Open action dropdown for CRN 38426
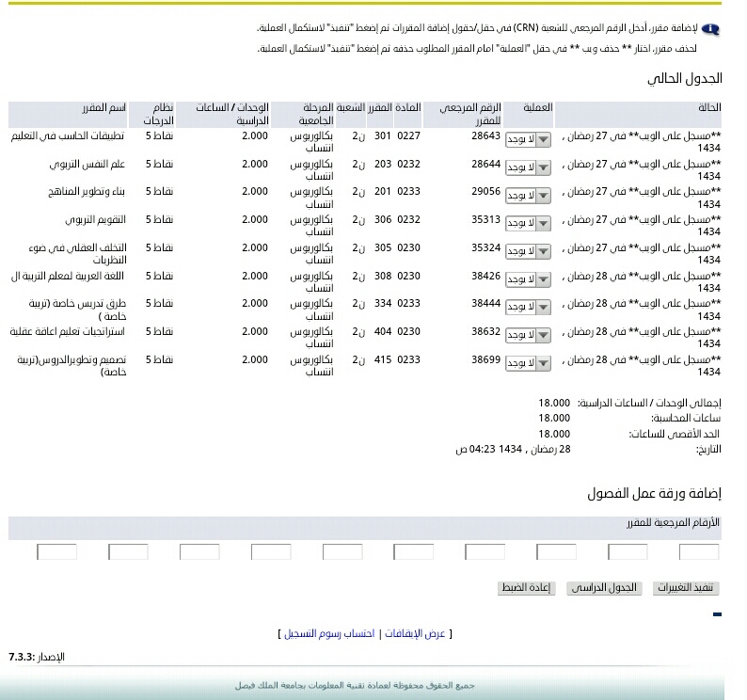The height and width of the screenshot is (700, 747). [x=529, y=279]
